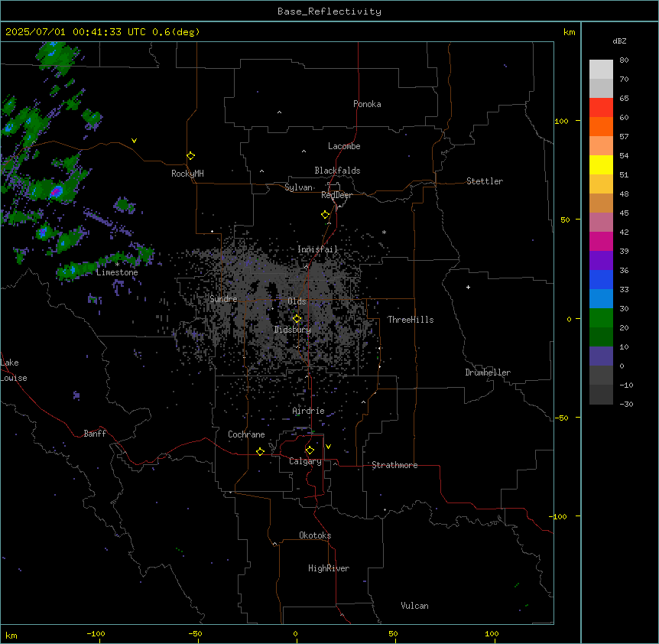Click the Banff label

coord(95,434)
